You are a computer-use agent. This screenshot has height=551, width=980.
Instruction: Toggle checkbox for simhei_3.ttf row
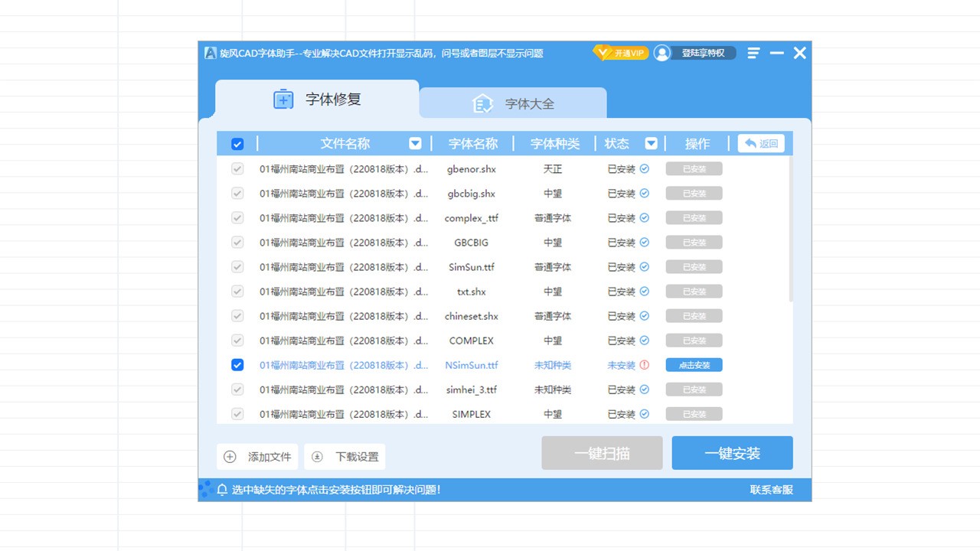(x=237, y=390)
